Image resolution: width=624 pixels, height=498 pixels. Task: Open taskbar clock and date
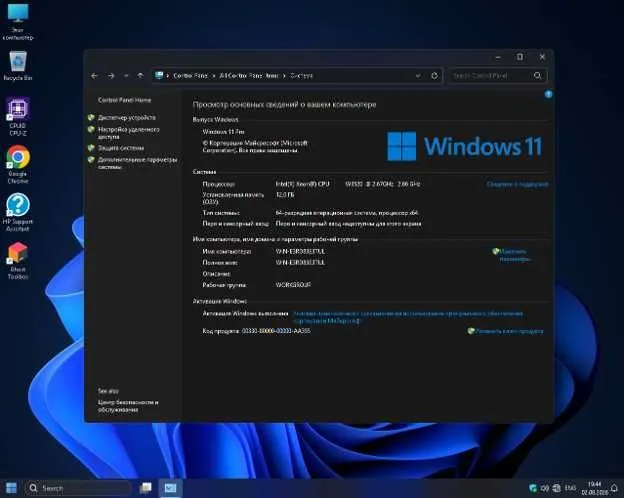click(595, 488)
